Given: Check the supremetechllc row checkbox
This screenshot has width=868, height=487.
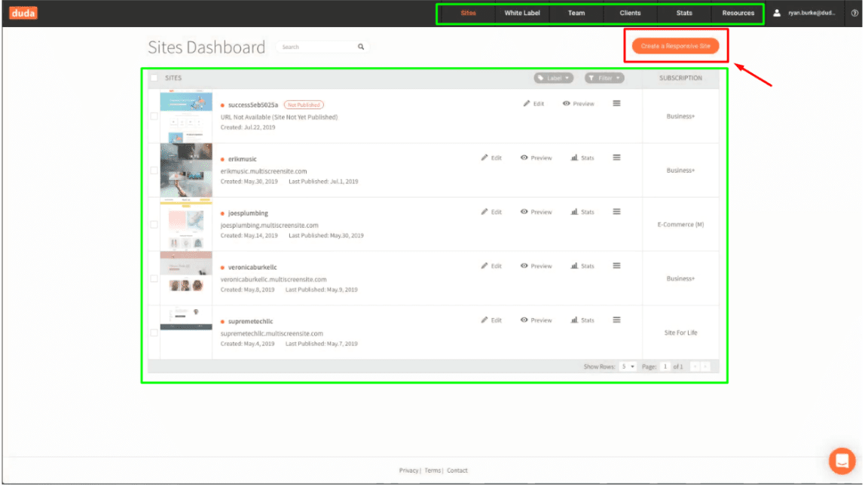Looking at the screenshot, I should coord(155,334).
